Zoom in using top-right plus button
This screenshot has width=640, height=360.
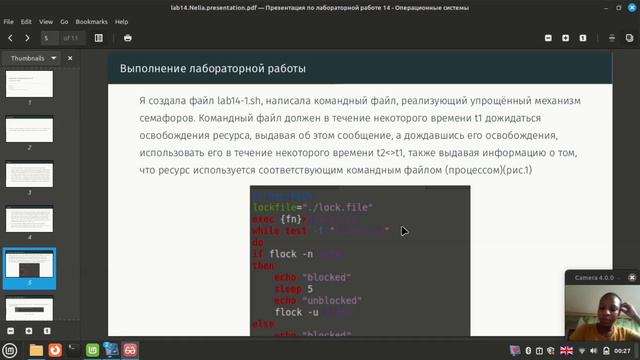(565, 38)
